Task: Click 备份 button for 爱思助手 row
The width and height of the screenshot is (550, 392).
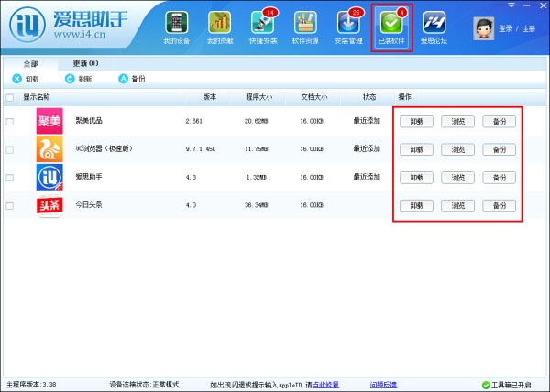Action: (500, 178)
